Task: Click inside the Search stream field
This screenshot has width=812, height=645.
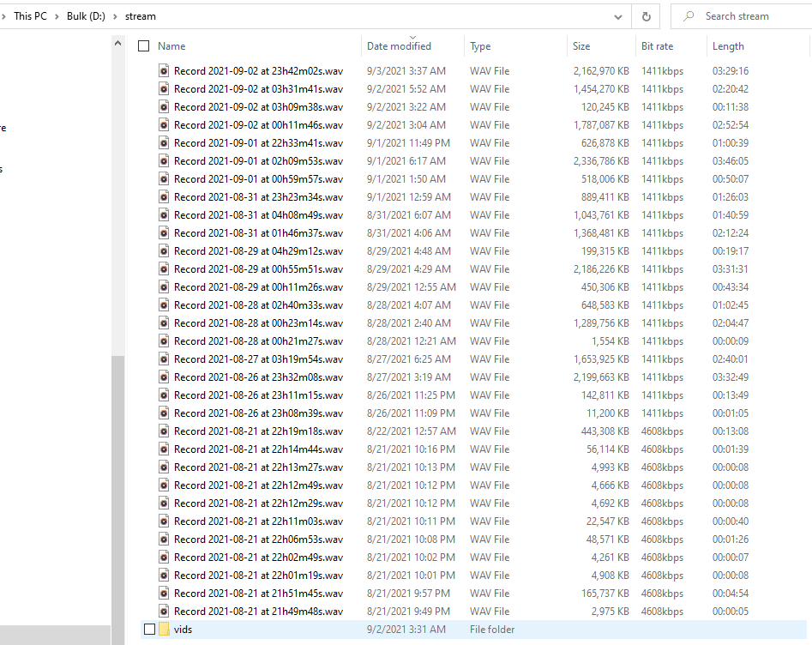Action: click(750, 16)
